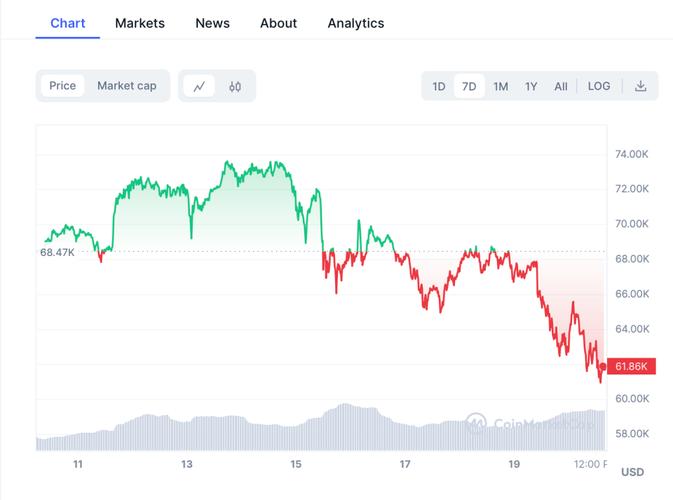Switch to candlestick chart icon
The height and width of the screenshot is (500, 673).
(x=235, y=86)
